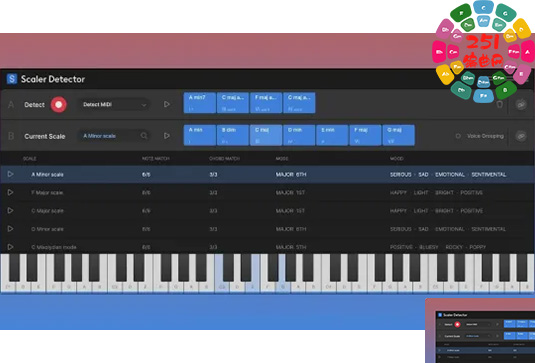Click the SERIOUS SAD EMOTIONAL mood of A Minor
The height and width of the screenshot is (363, 535).
pyautogui.click(x=448, y=174)
